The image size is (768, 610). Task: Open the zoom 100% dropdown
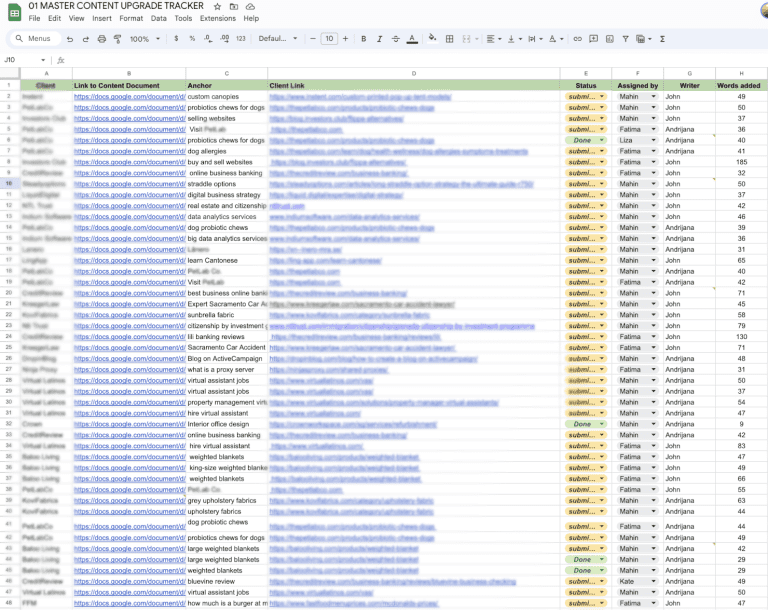[145, 39]
